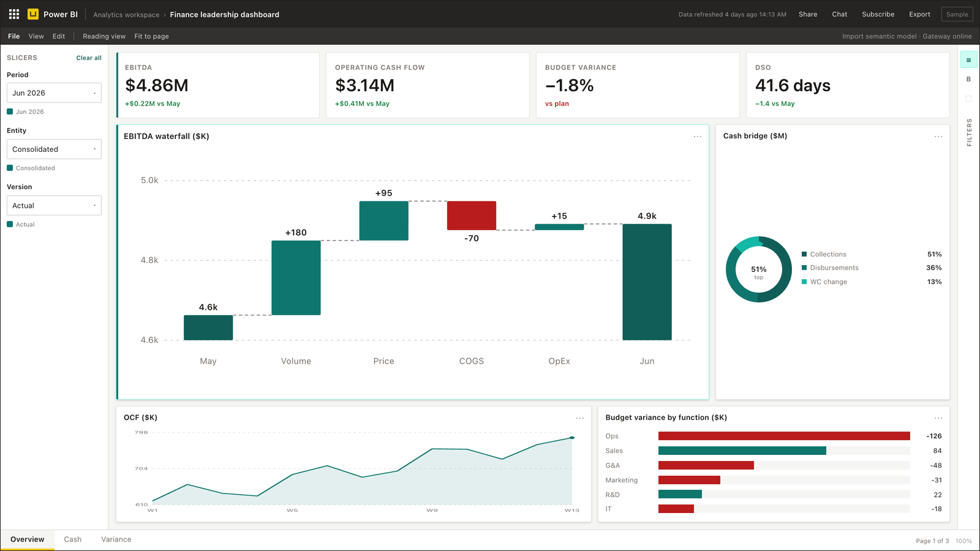This screenshot has height=551, width=980.
Task: Click the Cash bridge donut chart
Action: (x=759, y=269)
